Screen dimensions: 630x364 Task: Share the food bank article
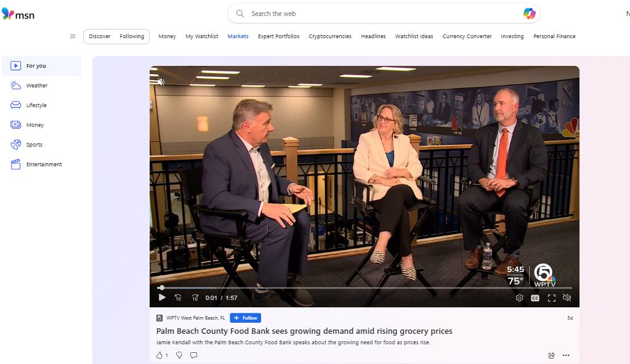tap(551, 355)
